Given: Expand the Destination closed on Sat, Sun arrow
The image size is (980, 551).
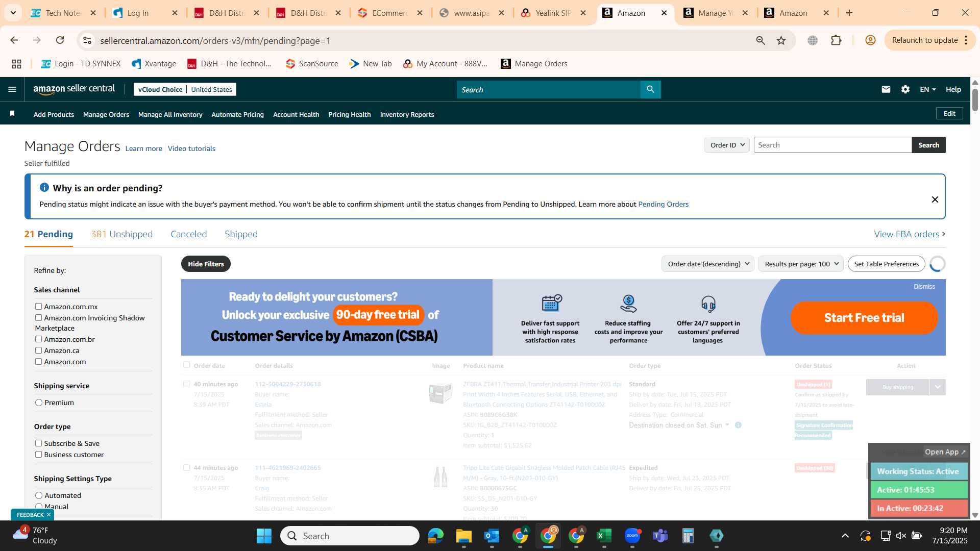Looking at the screenshot, I should 727,424.
